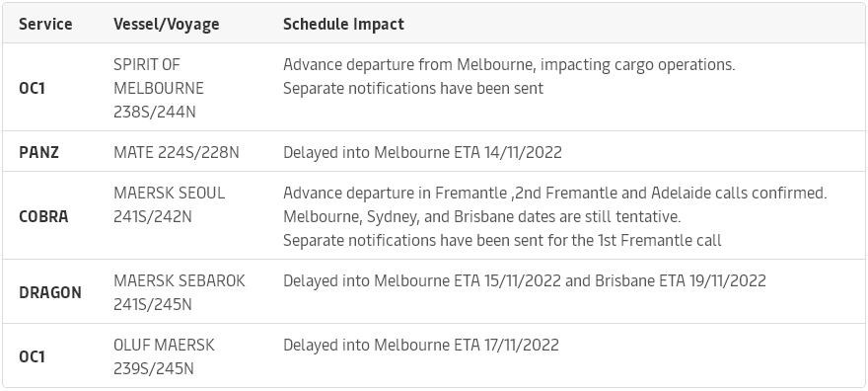Click 'Melbourne, Sydney, and Brisbane dates' line

[481, 217]
